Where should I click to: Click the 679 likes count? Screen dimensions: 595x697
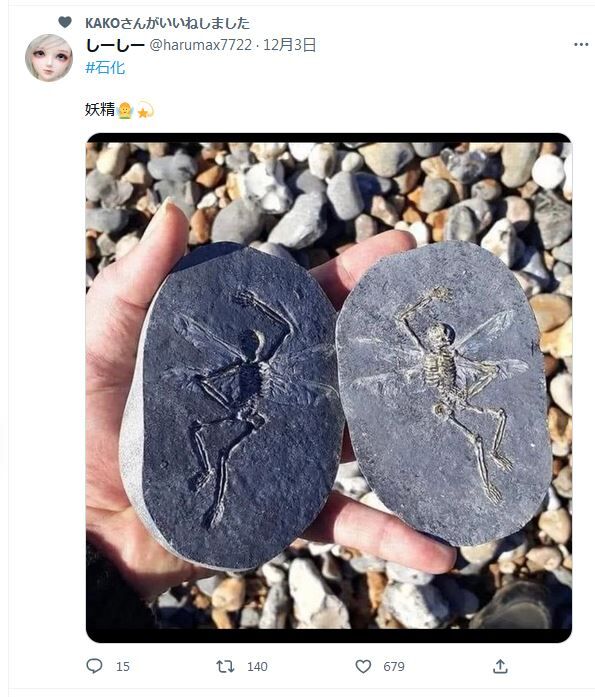(394, 666)
